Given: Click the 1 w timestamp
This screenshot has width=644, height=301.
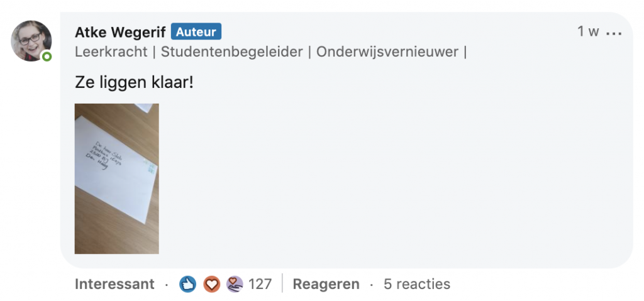Looking at the screenshot, I should tap(588, 32).
